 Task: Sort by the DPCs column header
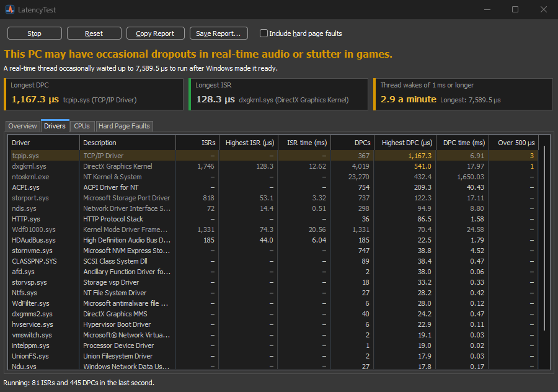coord(352,143)
